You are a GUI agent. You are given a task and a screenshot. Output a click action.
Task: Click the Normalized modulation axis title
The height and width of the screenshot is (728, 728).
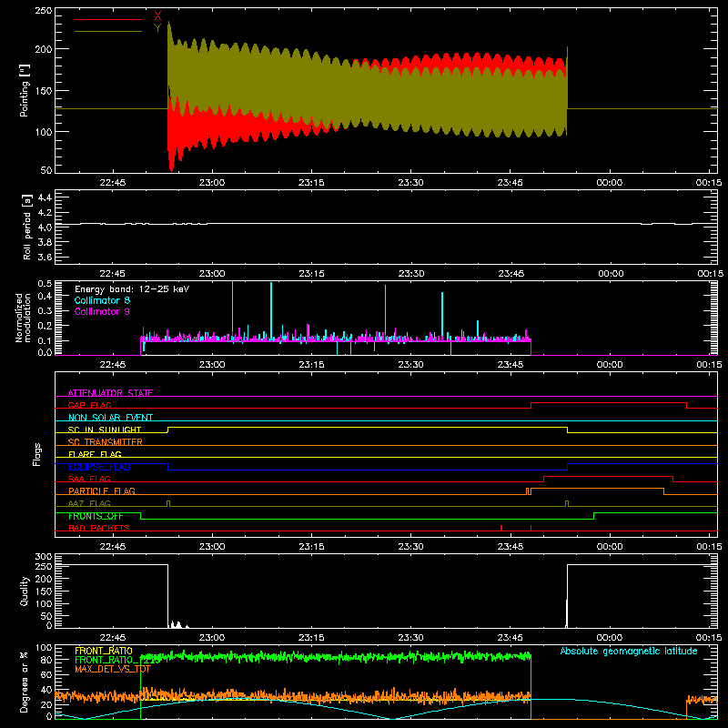tap(24, 318)
